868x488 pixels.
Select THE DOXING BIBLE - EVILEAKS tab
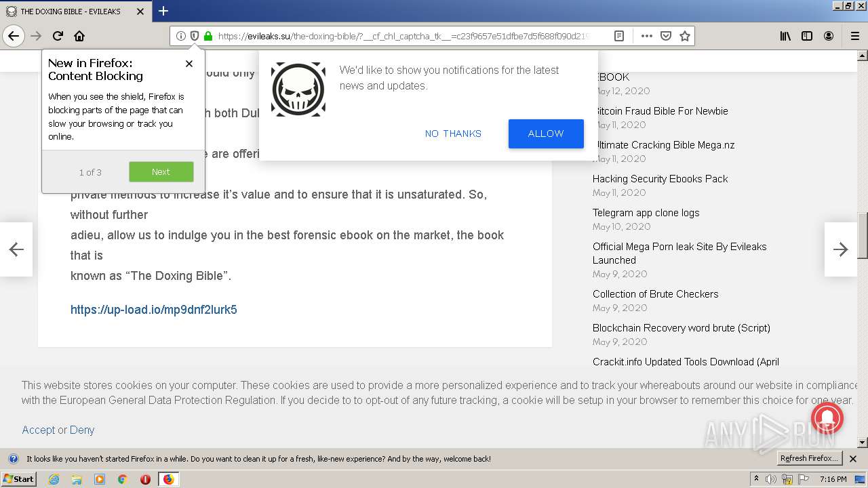click(76, 12)
